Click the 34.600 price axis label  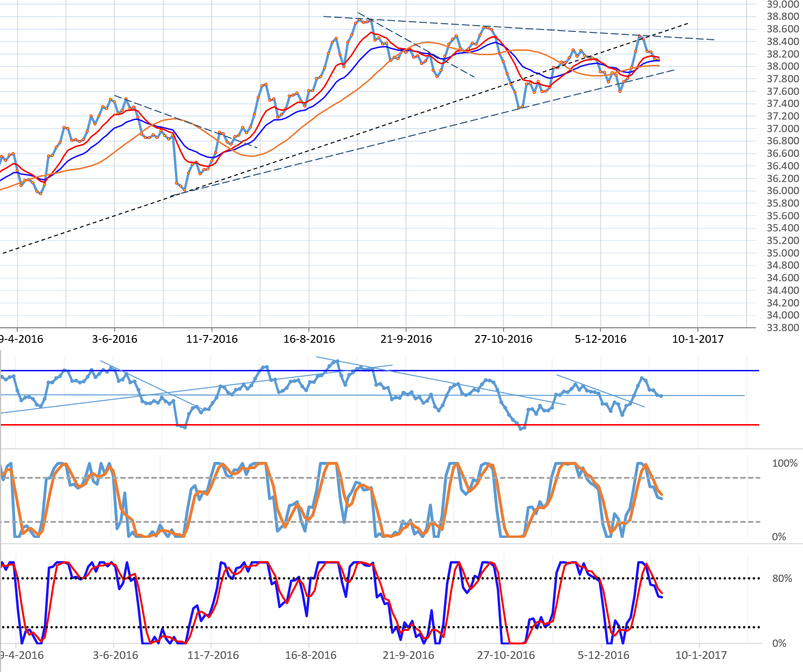(783, 278)
